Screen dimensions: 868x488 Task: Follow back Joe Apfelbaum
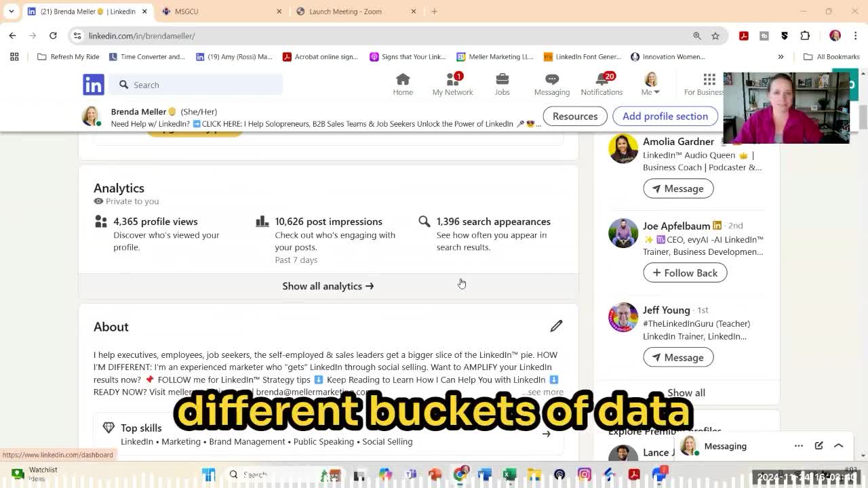(684, 272)
